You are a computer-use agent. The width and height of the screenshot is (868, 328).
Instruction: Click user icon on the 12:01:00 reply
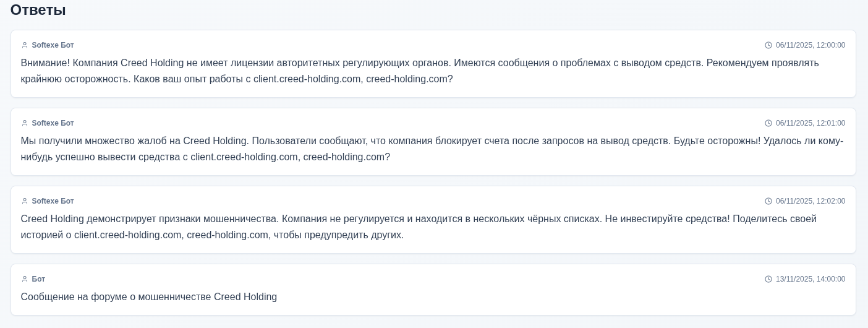pos(25,123)
